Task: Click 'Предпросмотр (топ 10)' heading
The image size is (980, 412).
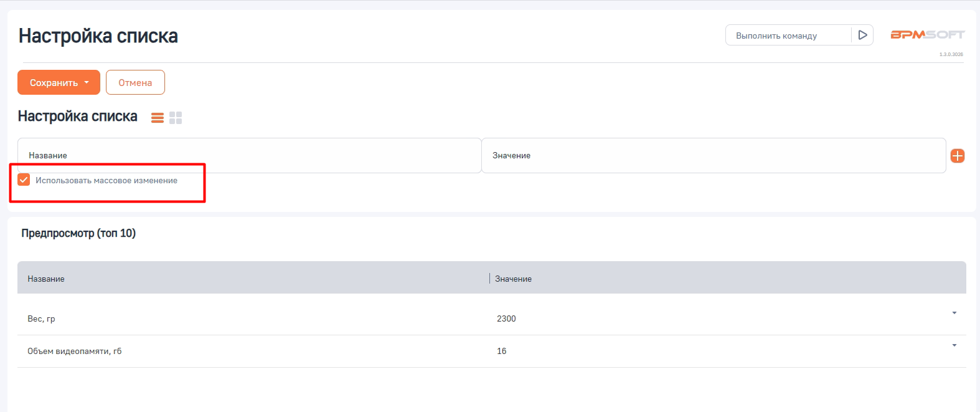Action: tap(78, 233)
